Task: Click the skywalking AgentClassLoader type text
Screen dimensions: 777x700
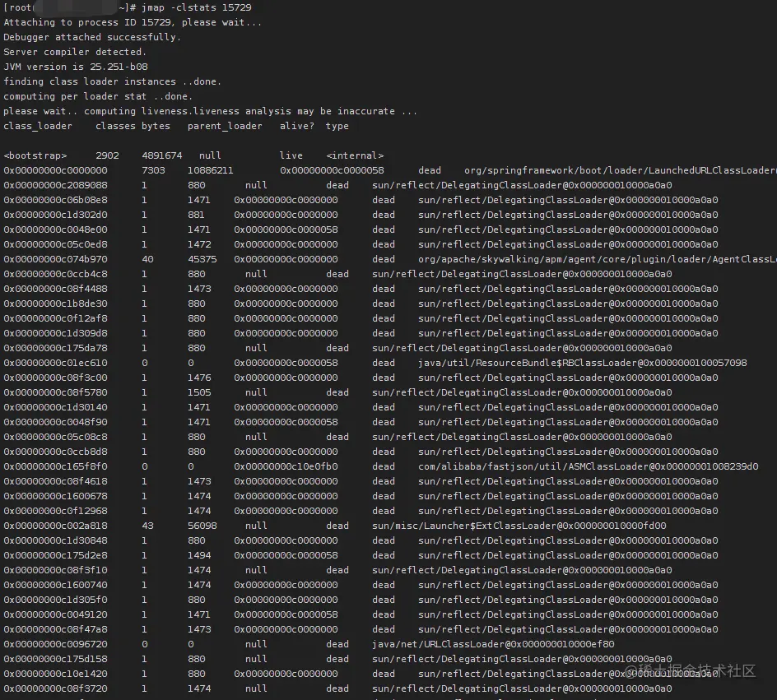Action: [x=598, y=259]
